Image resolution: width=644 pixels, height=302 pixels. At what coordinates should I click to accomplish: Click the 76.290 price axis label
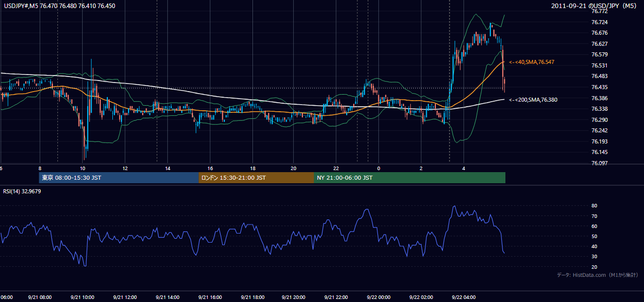[x=599, y=120]
